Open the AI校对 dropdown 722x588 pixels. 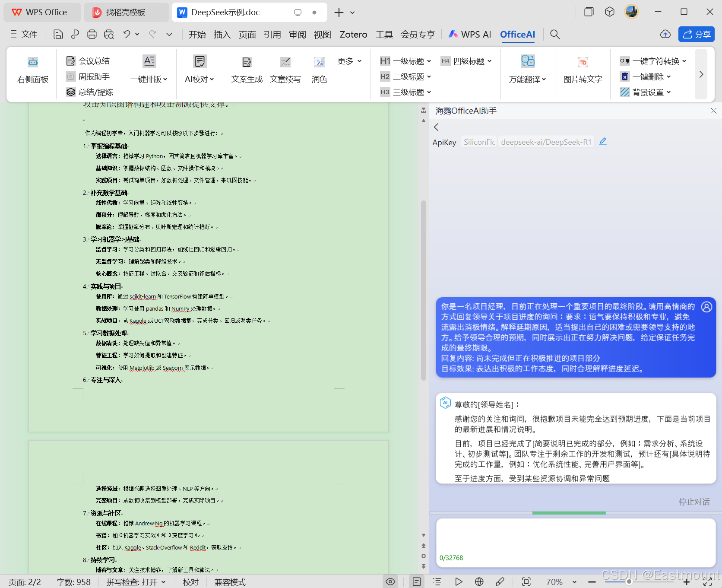(x=199, y=79)
